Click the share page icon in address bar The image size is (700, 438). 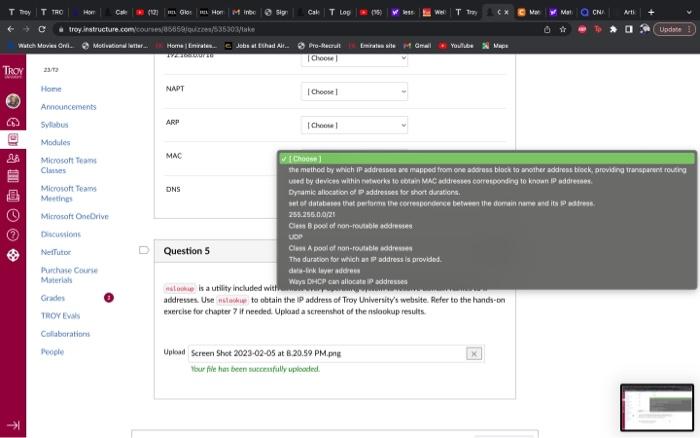click(547, 29)
